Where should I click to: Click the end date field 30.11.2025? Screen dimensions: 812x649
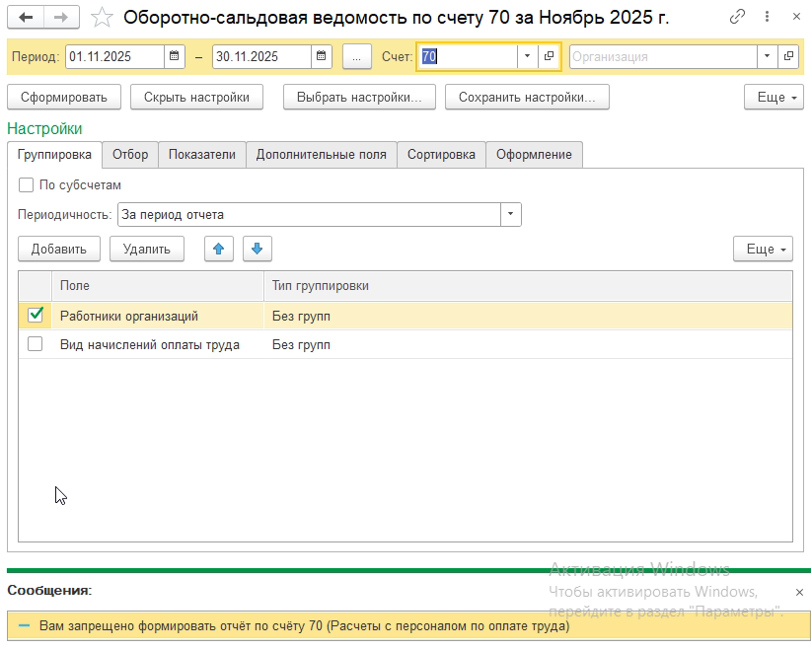click(261, 56)
